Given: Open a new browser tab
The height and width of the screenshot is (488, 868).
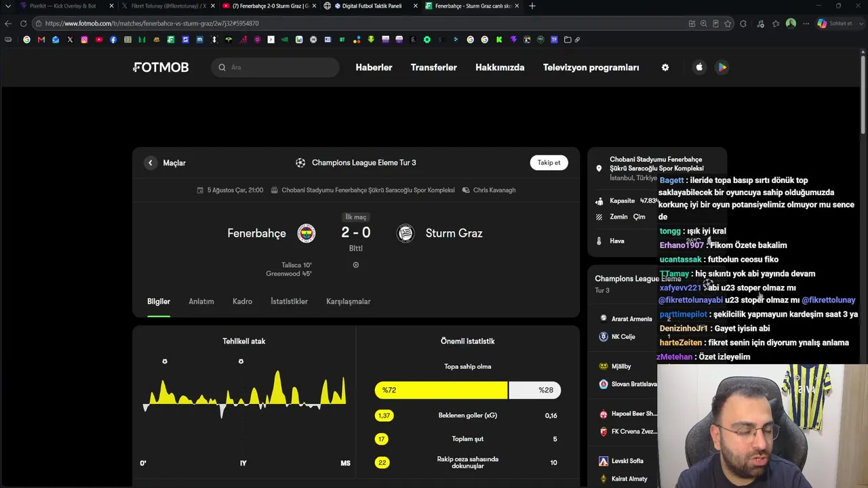Looking at the screenshot, I should (532, 6).
